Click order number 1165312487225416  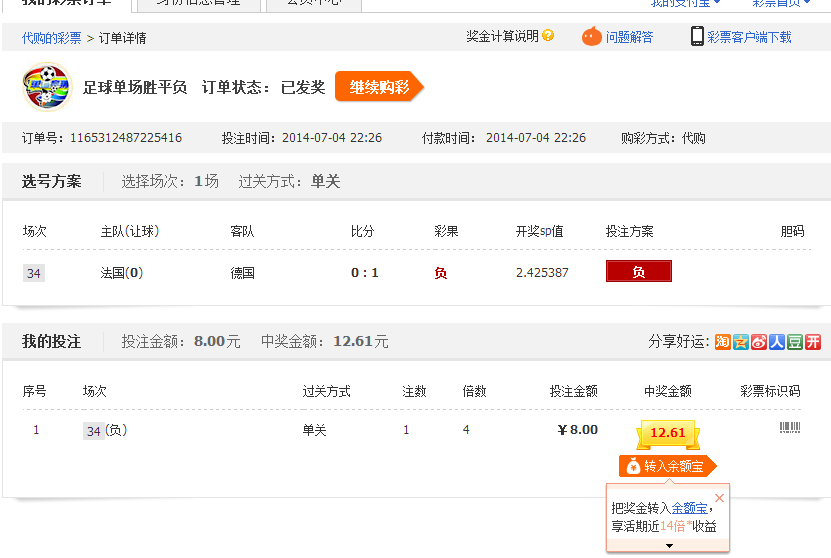[x=126, y=138]
